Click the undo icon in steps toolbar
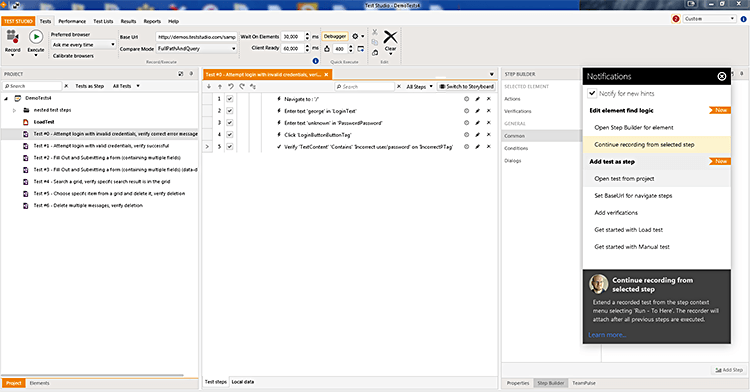The width and height of the screenshot is (750, 392). 231,87
